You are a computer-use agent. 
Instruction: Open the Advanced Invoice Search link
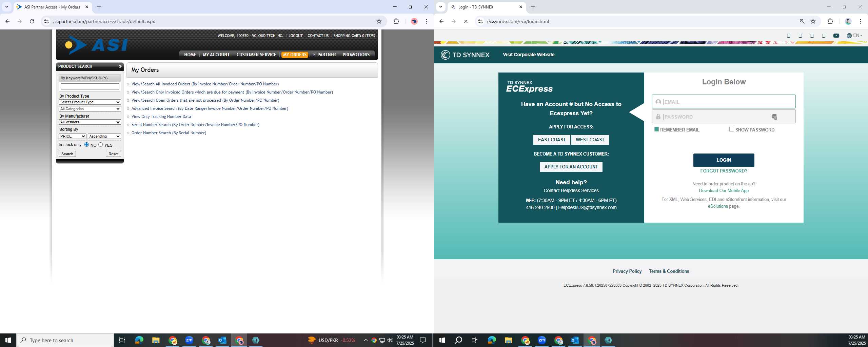tap(210, 108)
